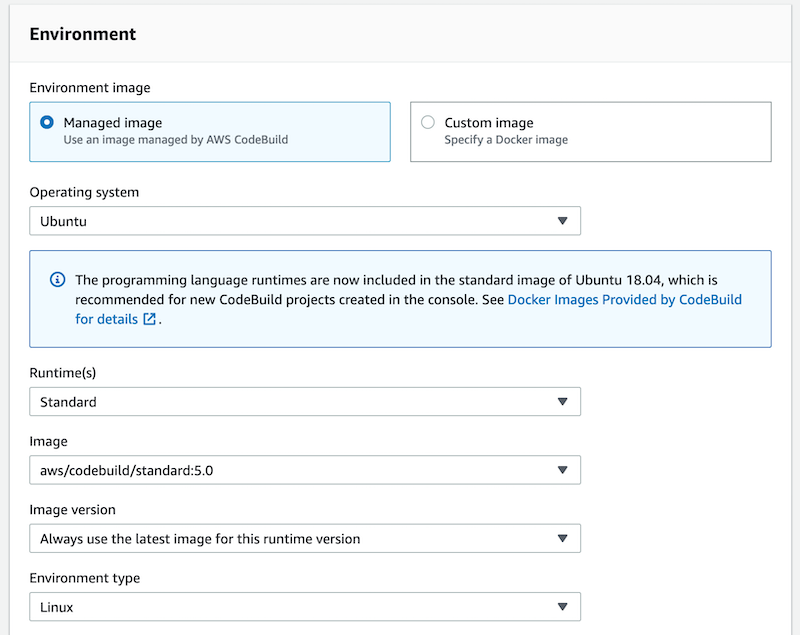Click the "Environment" section heading
Image resolution: width=800 pixels, height=635 pixels.
[x=83, y=34]
